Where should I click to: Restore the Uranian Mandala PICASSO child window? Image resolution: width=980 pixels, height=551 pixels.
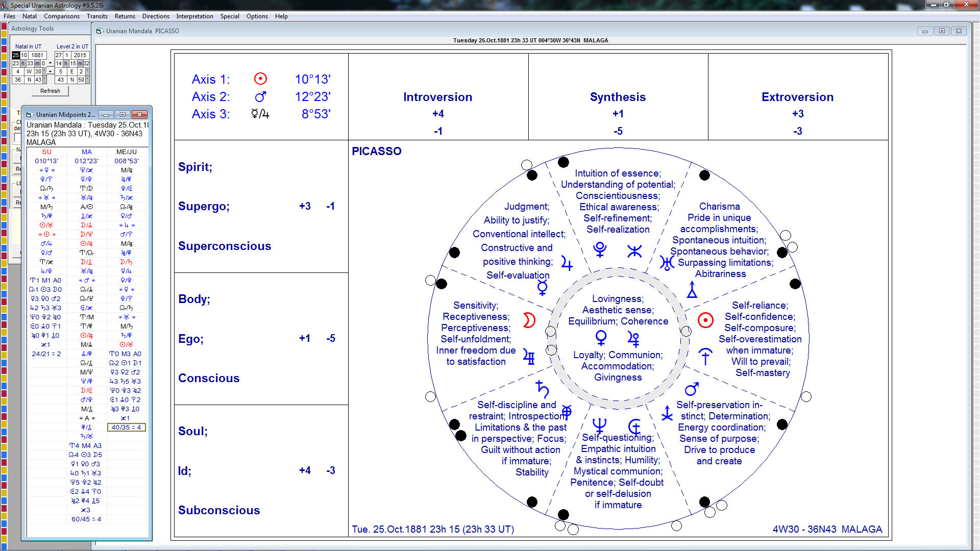point(942,31)
